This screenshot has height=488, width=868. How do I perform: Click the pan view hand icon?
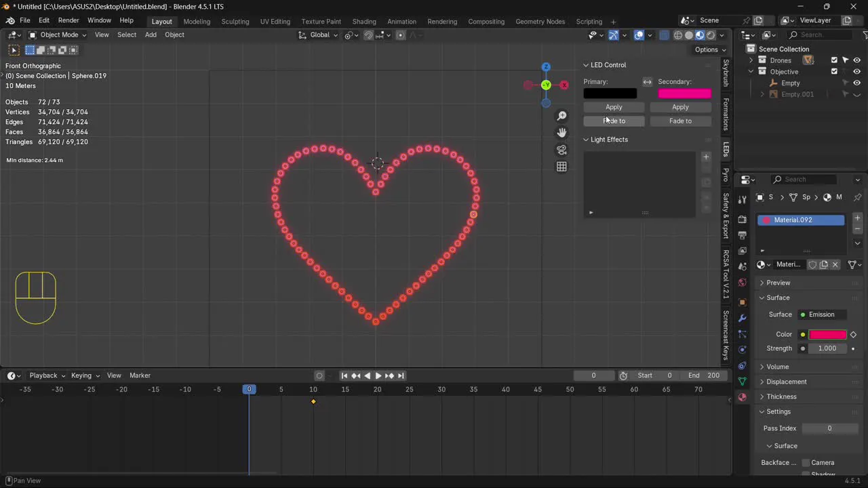[561, 133]
